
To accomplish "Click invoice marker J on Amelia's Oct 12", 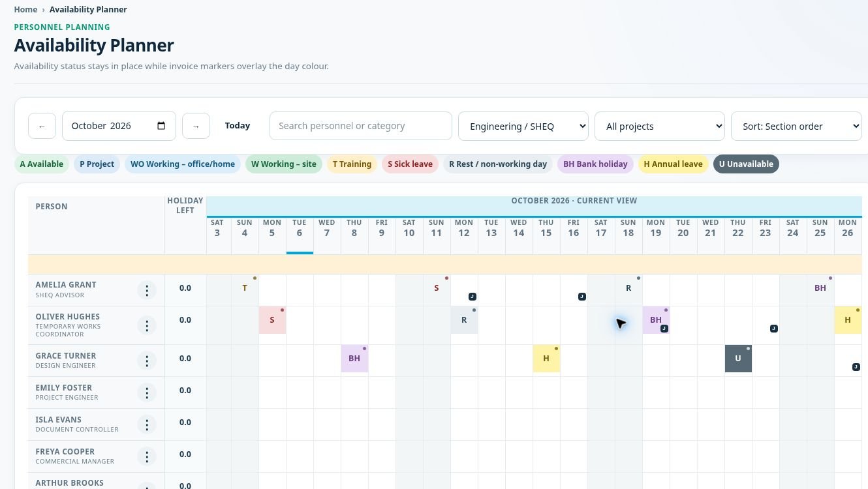I will click(473, 297).
